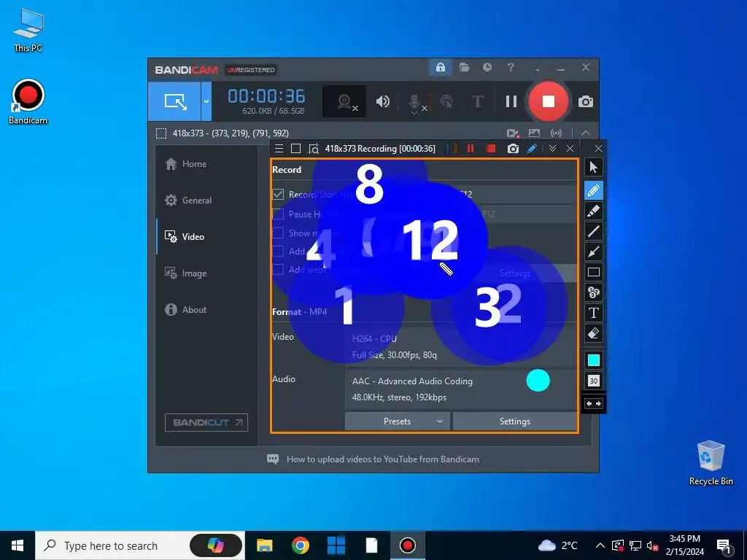The height and width of the screenshot is (560, 747).
Task: Expand the double chevron on the recording bar
Action: pos(552,149)
